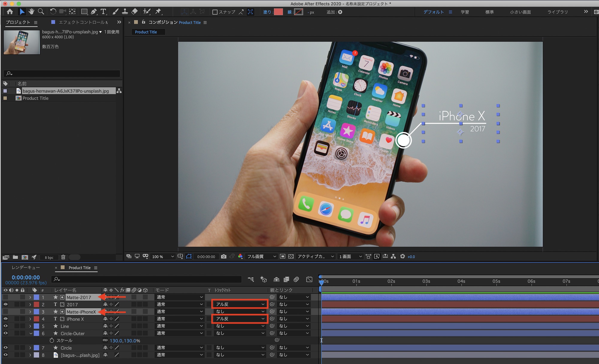Select the Rotation tool

[x=53, y=12]
